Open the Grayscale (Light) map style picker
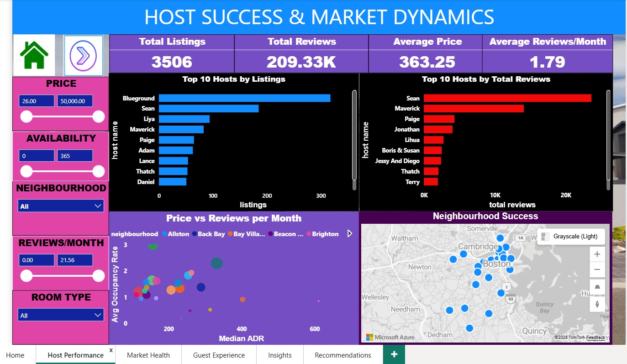Viewport: 627px width, 364px height. click(x=571, y=237)
